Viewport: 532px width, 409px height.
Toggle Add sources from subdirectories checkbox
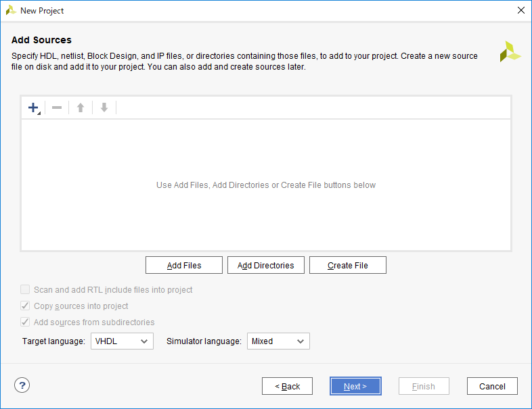click(x=26, y=322)
